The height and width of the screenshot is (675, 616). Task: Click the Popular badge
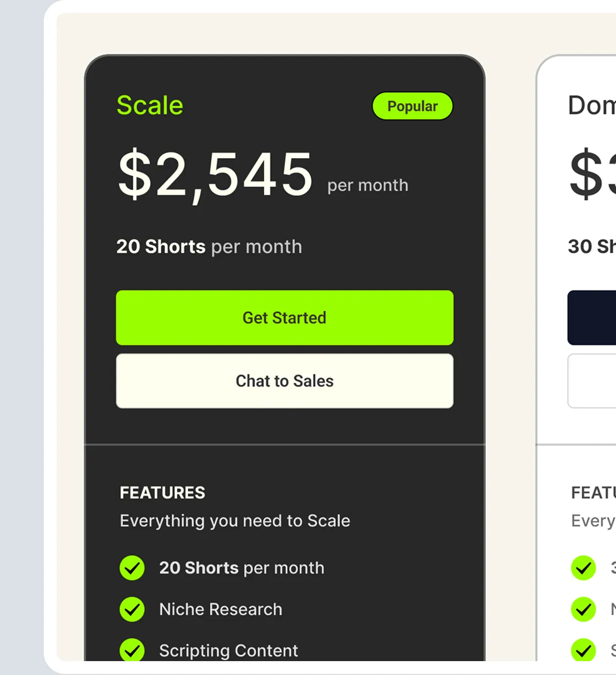tap(413, 106)
